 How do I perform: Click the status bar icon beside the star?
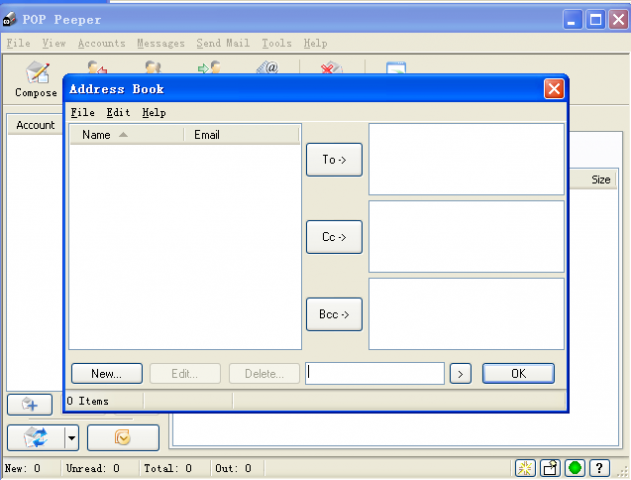[x=550, y=468]
